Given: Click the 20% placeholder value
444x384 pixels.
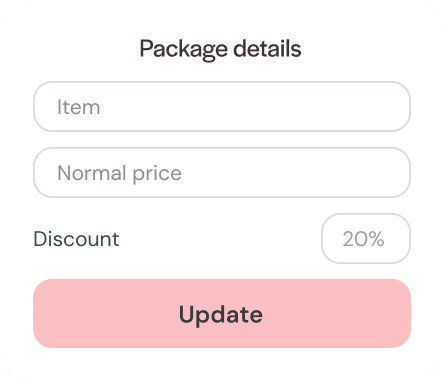Looking at the screenshot, I should click(363, 239).
